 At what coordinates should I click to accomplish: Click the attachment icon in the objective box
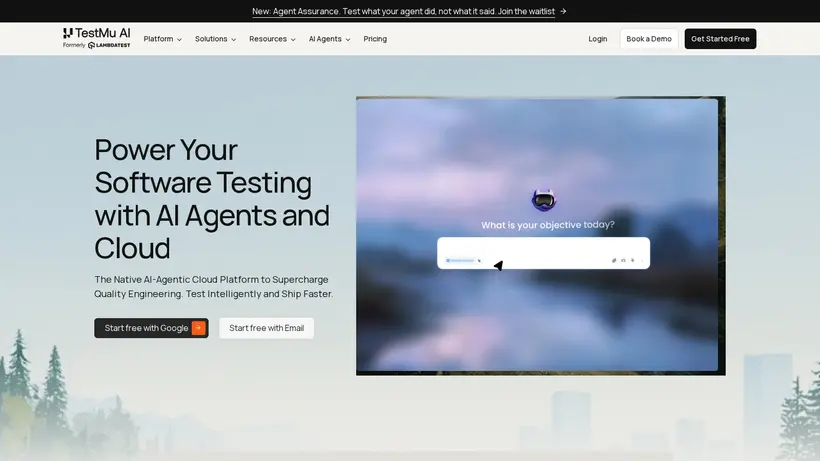point(614,260)
